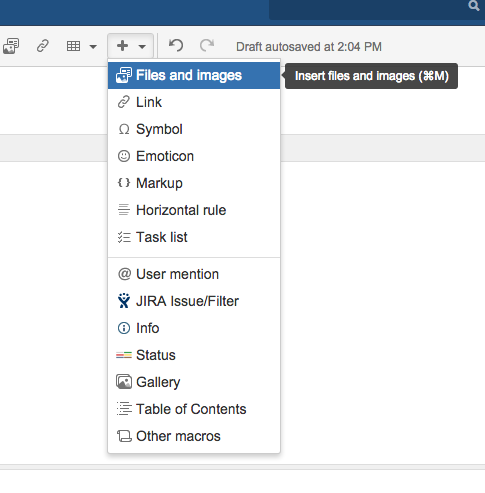Add a Task list

click(194, 237)
